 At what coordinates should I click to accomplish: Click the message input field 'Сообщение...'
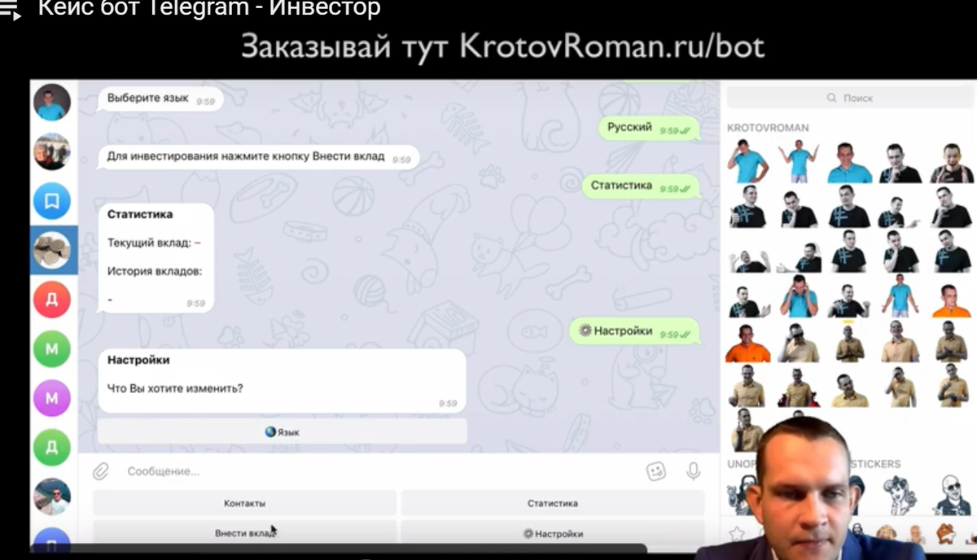point(383,471)
